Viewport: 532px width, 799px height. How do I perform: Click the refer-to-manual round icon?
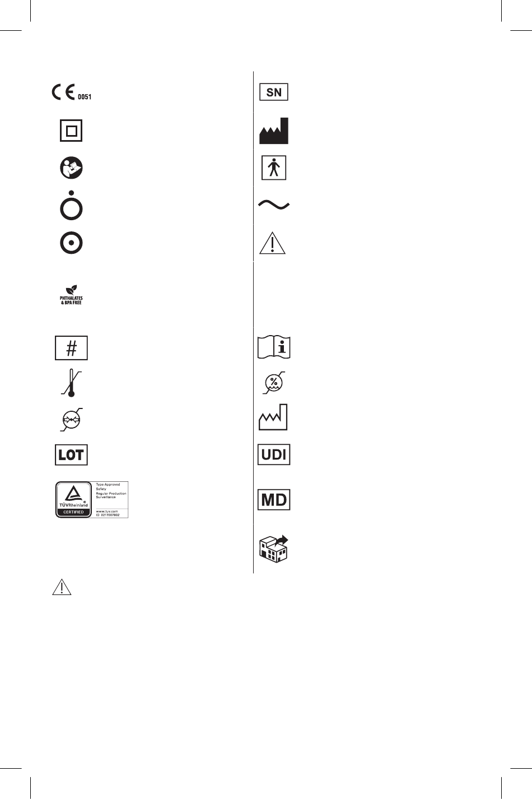coord(72,168)
